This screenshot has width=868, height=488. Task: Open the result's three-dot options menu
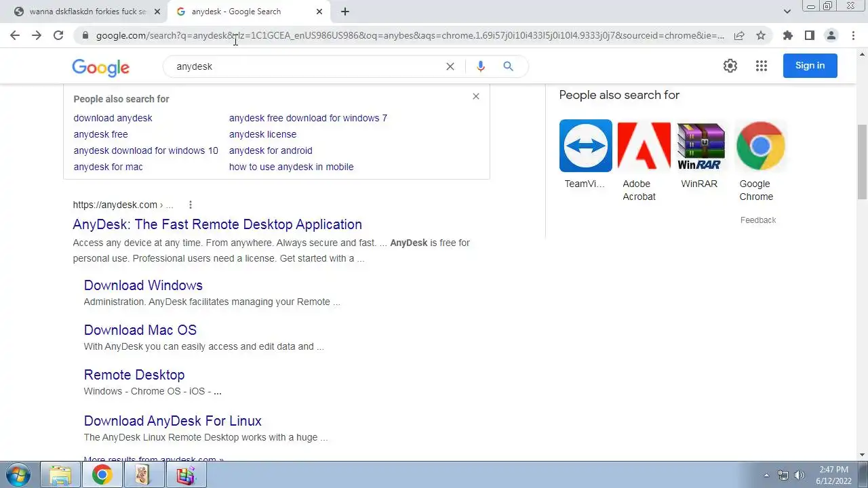coord(191,205)
